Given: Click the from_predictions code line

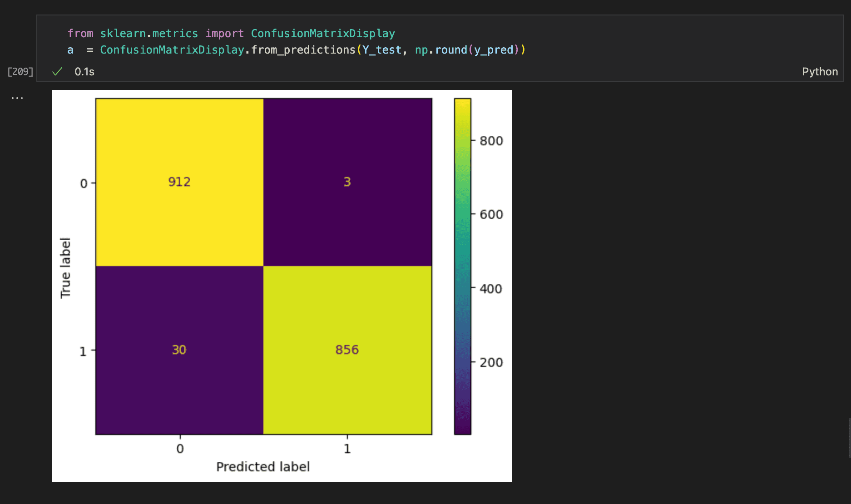Looking at the screenshot, I should pos(297,50).
